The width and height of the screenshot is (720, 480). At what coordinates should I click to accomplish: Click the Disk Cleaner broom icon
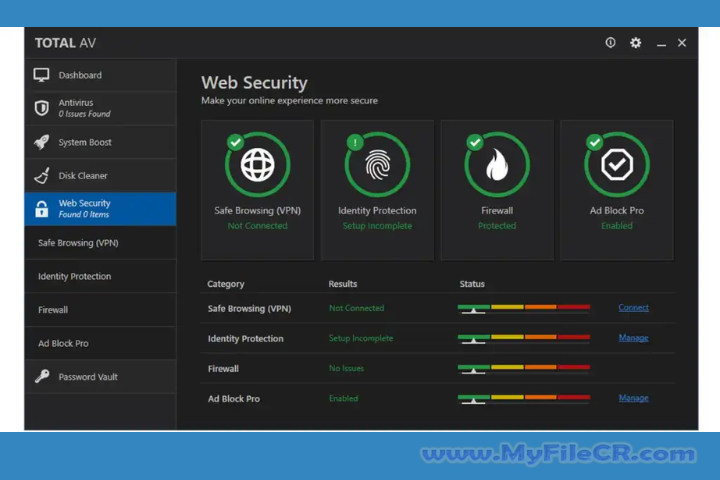42,175
